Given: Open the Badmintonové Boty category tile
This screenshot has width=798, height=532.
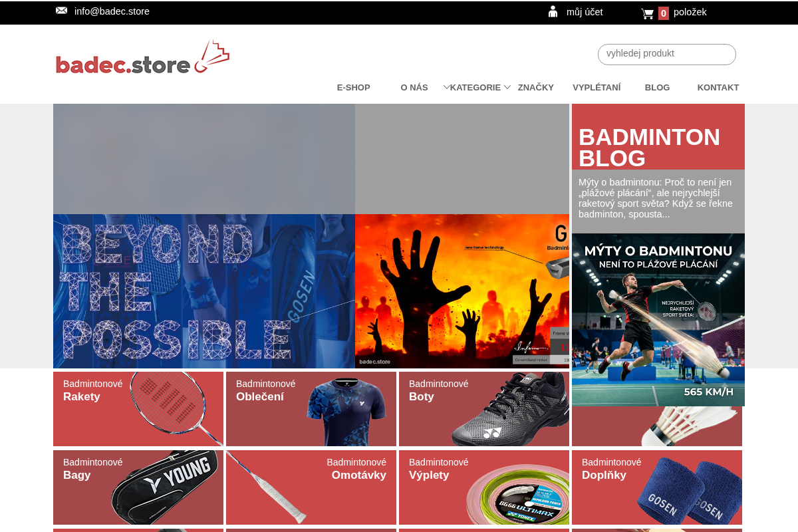Looking at the screenshot, I should click(x=484, y=409).
